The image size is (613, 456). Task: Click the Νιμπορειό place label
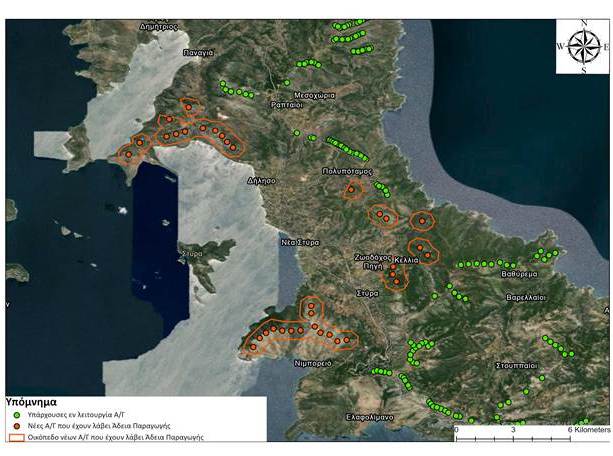pos(308,364)
